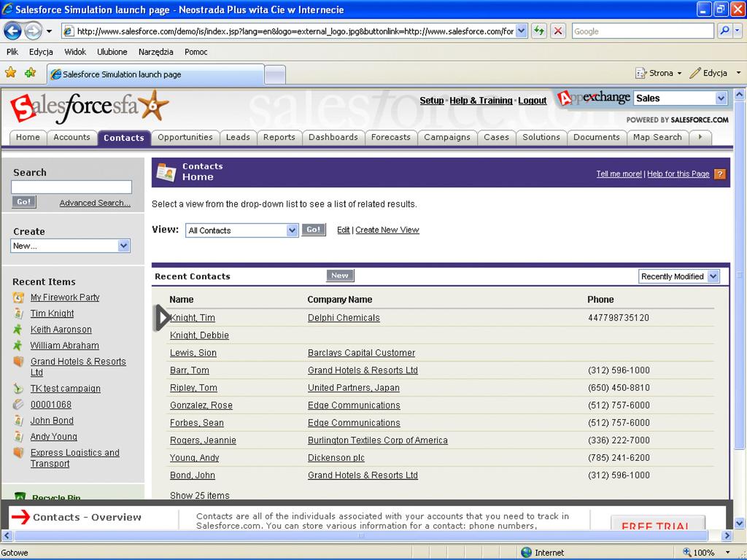Open the Burlington Textiles Corp of America link
747x560 pixels.
378,440
